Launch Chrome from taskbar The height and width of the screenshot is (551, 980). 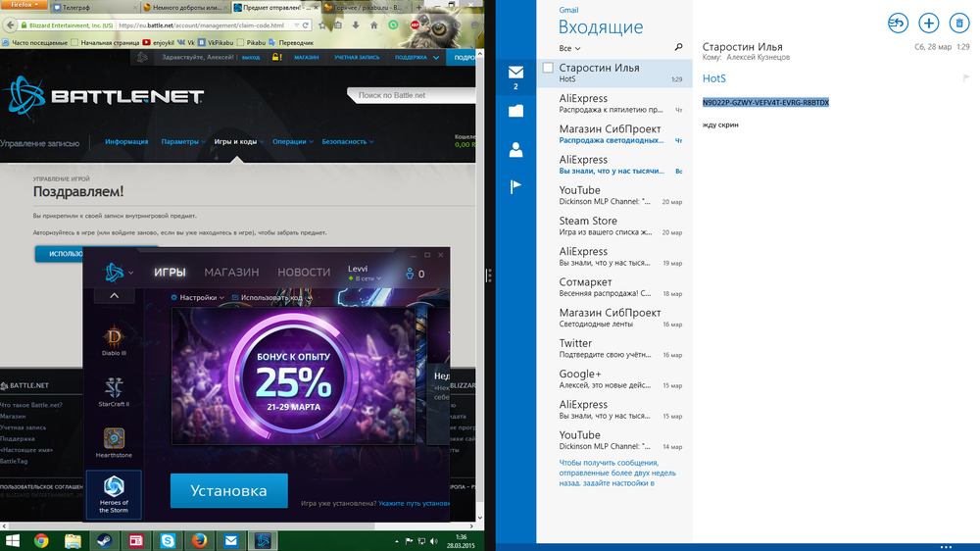pos(41,540)
